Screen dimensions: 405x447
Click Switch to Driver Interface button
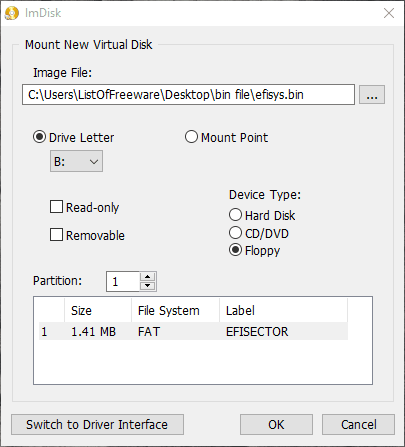click(x=97, y=425)
